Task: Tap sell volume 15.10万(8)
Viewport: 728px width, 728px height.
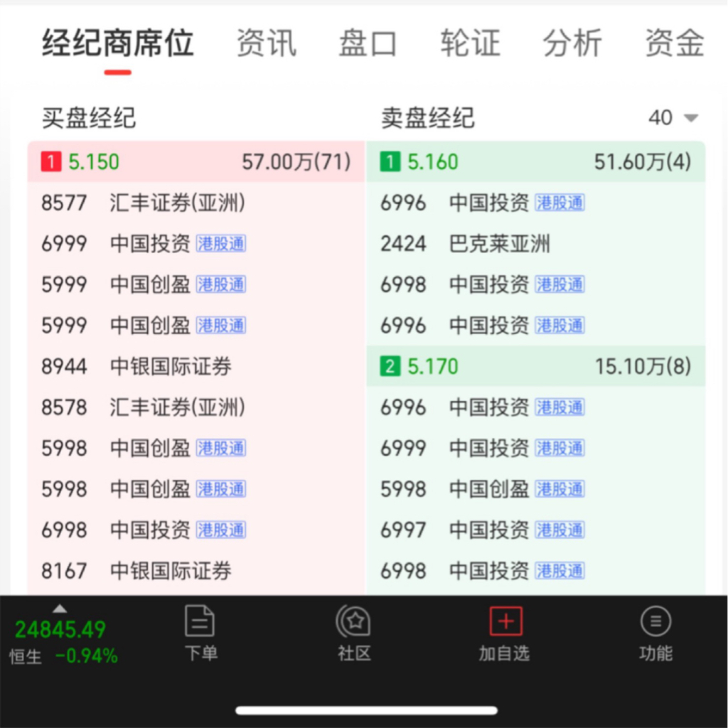Action: 643,366
